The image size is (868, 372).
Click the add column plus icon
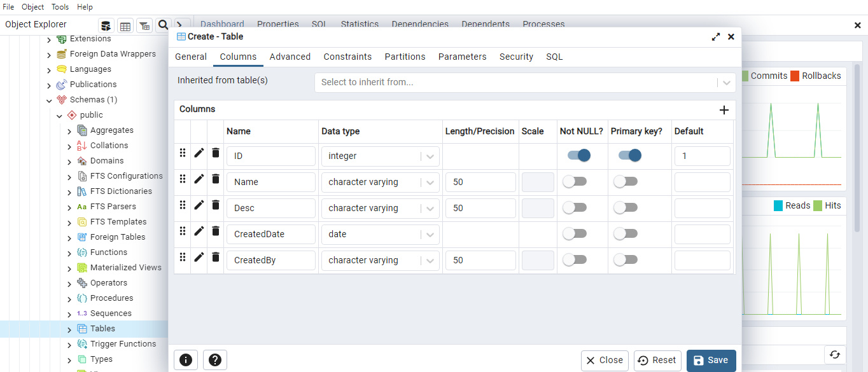[x=724, y=110]
